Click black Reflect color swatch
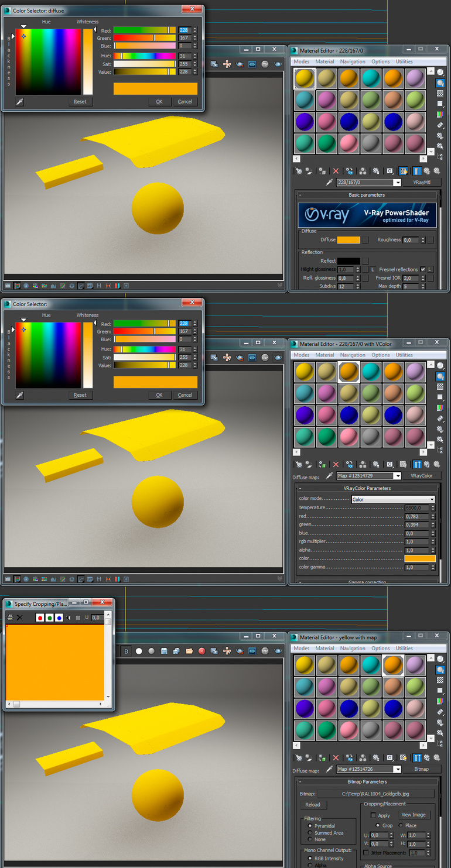 click(348, 261)
